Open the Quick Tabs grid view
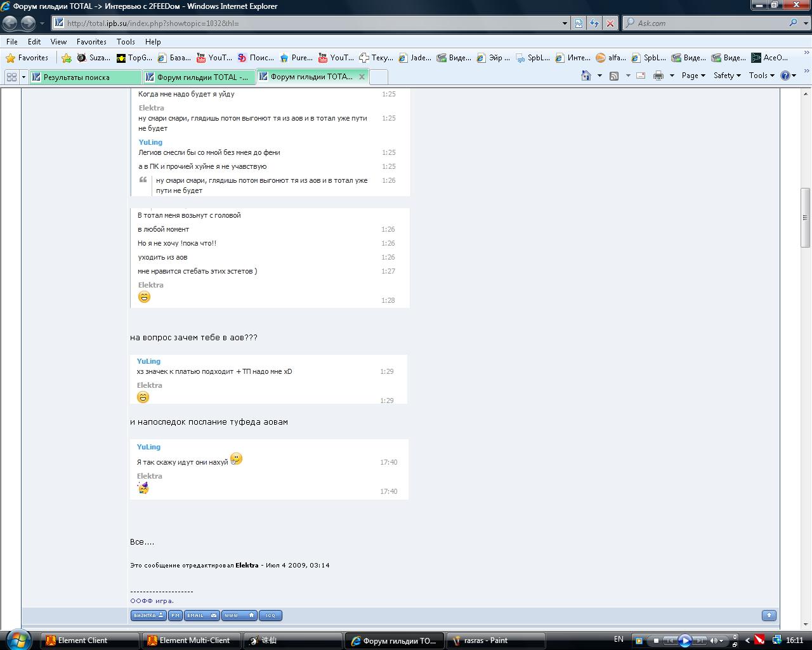Image resolution: width=812 pixels, height=650 pixels. [x=11, y=77]
